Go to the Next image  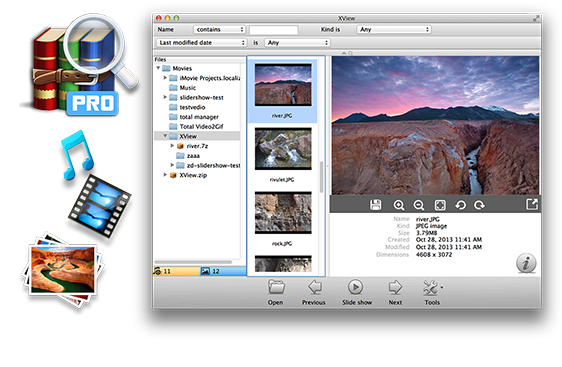coord(395,292)
